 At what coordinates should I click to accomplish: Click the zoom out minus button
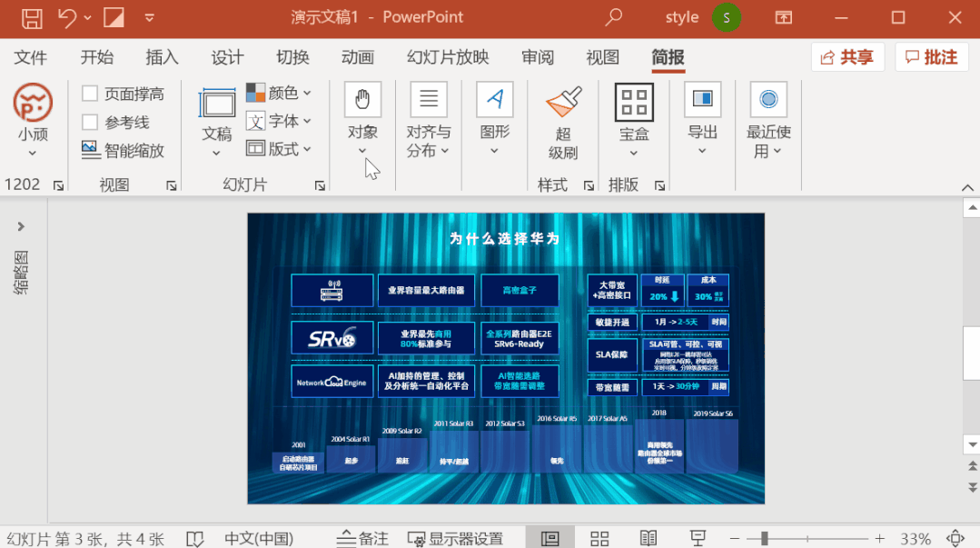pos(735,539)
